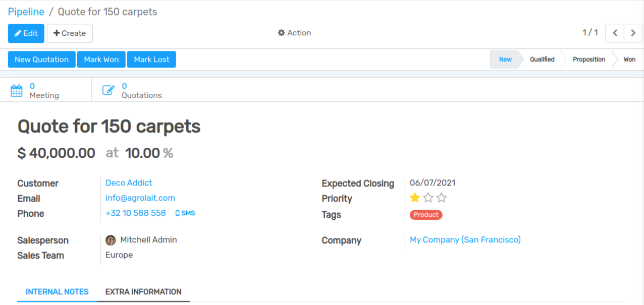Click New Quotation button
Image resolution: width=644 pixels, height=305 pixels.
coord(42,59)
